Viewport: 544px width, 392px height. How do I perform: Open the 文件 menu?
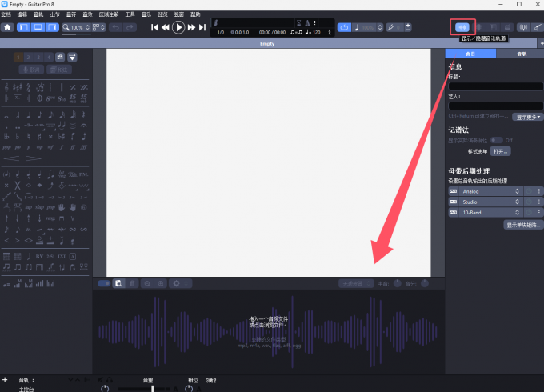[x=6, y=14]
